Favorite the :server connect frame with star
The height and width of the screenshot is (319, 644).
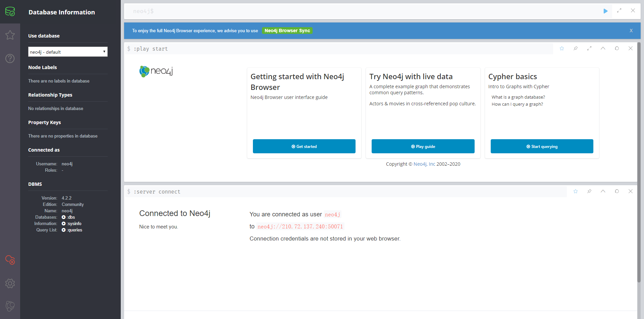(x=576, y=191)
